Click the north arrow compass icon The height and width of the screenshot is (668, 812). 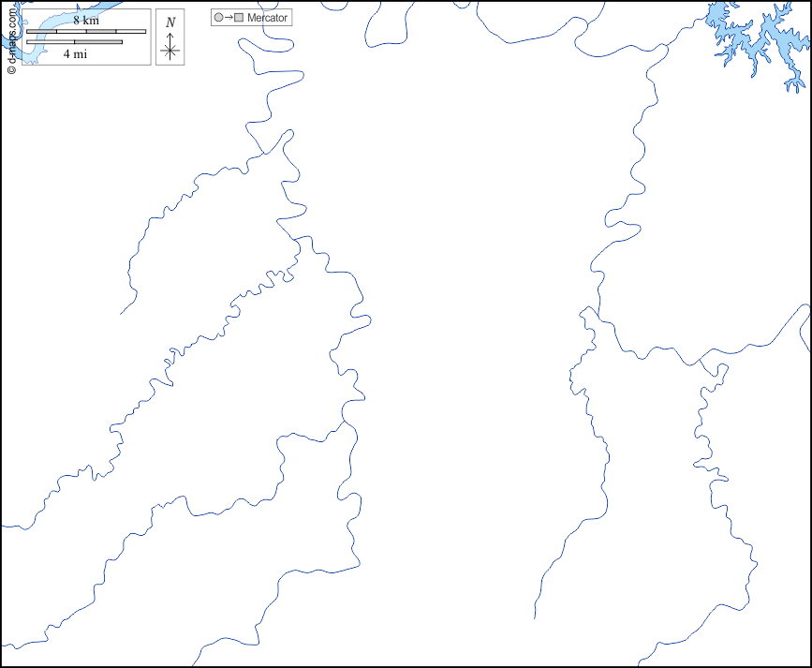(x=170, y=37)
